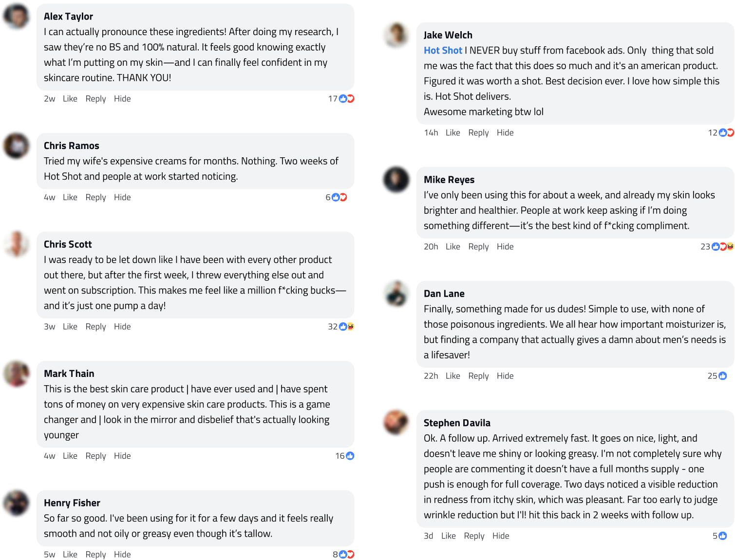This screenshot has height=560, width=735.
Task: Click the like reaction icon under Dan Lane's comment
Action: pos(723,376)
